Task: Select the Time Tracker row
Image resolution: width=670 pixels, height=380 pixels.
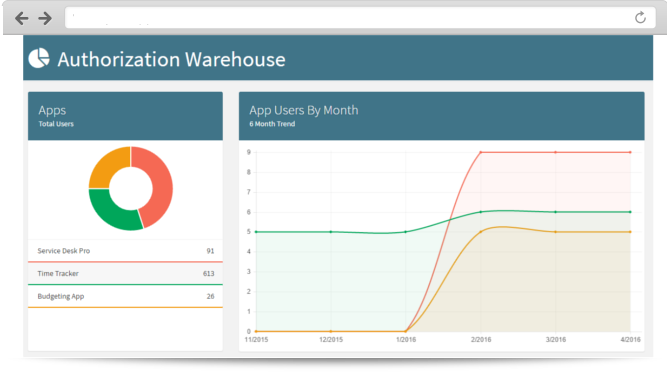Action: tap(125, 274)
